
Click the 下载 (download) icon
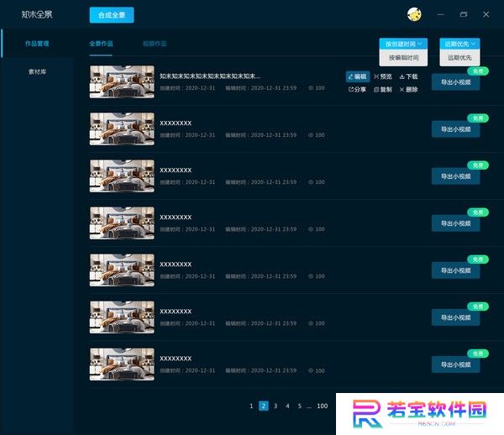[402, 76]
